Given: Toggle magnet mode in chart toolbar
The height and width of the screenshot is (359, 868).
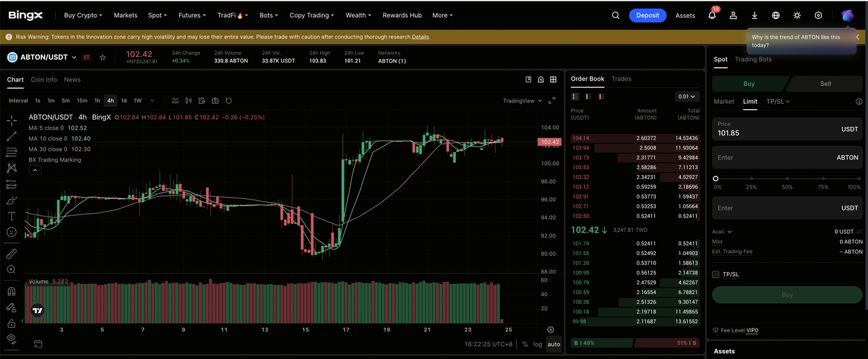Looking at the screenshot, I should (12, 291).
